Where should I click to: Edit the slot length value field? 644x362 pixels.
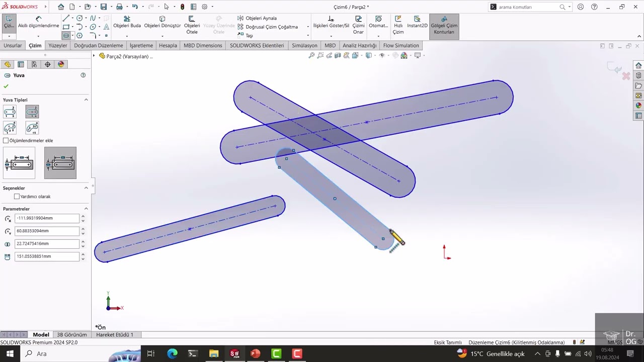(47, 256)
